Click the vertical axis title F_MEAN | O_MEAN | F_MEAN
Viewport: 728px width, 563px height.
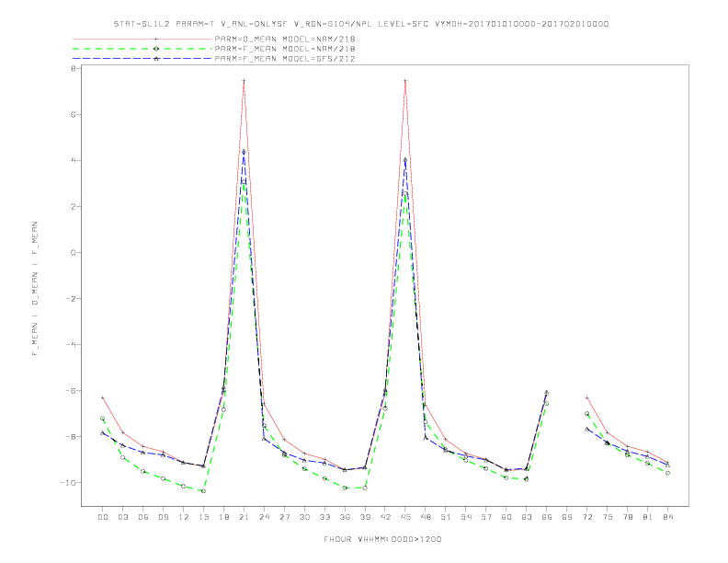[35, 289]
